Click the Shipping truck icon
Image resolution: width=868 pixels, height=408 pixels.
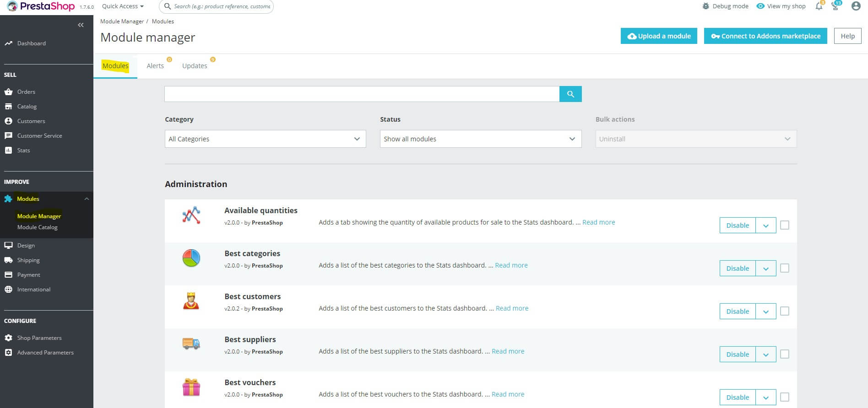(8, 260)
